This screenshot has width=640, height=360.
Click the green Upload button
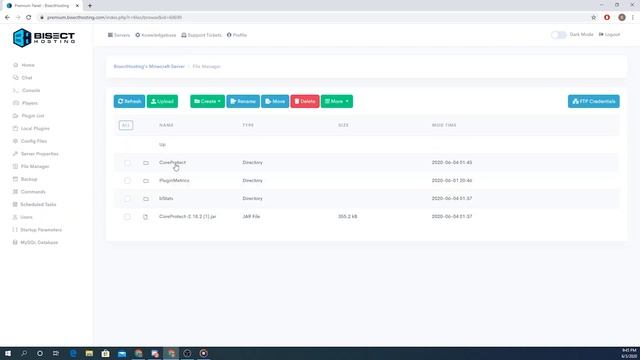point(162,101)
